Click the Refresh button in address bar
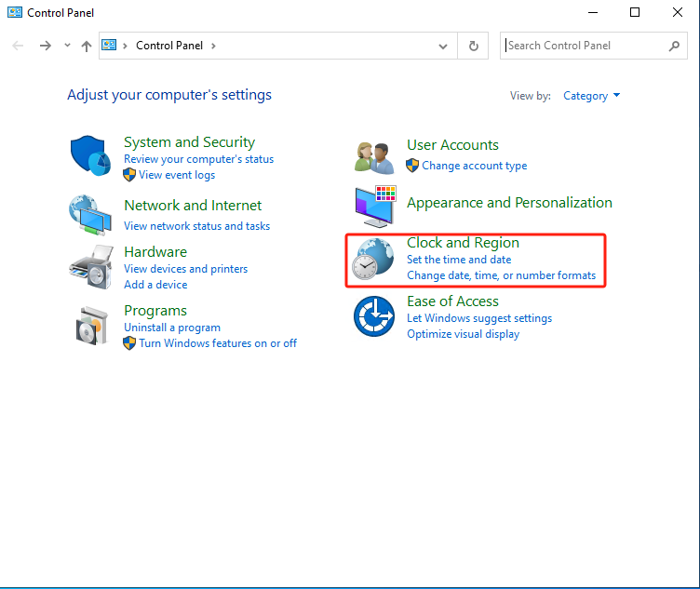 pos(474,46)
